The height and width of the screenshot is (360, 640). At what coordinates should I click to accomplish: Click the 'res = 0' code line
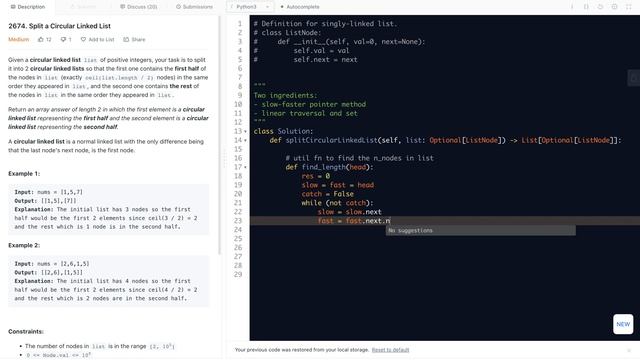(x=316, y=176)
